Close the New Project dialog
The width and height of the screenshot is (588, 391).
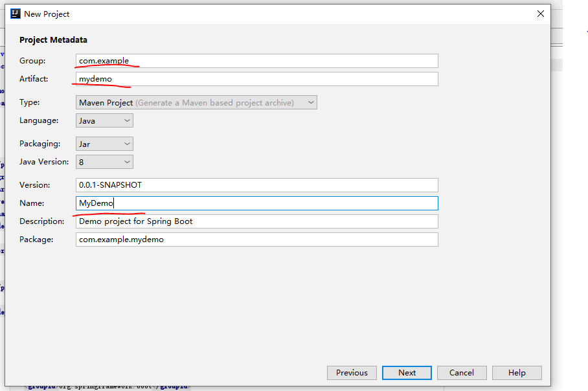click(x=540, y=14)
